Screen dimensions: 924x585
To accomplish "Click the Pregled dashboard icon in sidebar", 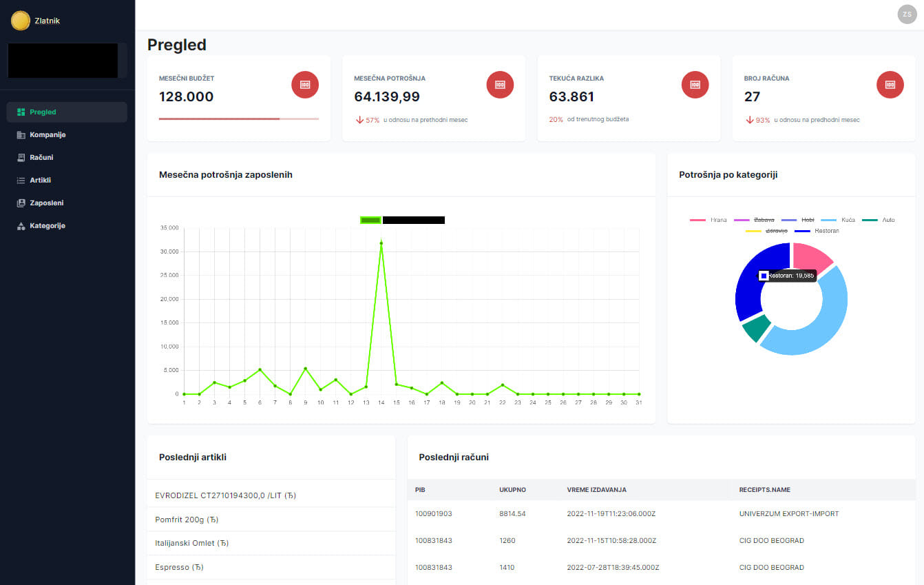I will click(x=21, y=112).
